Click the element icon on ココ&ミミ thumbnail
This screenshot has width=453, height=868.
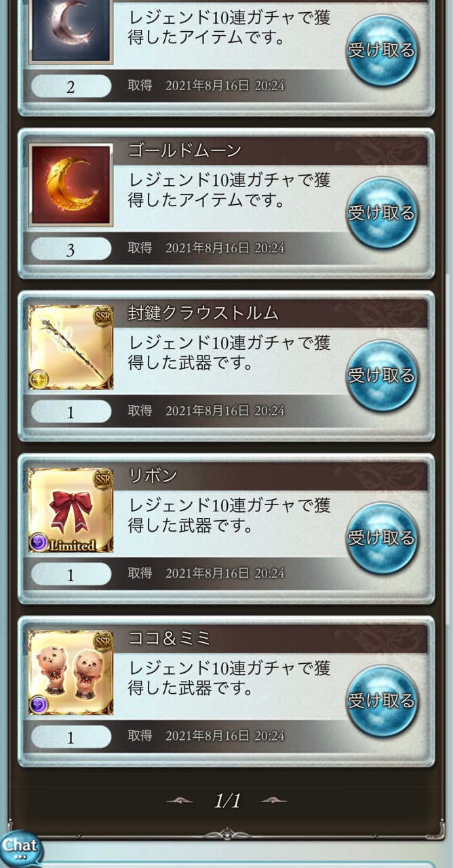pos(39,705)
